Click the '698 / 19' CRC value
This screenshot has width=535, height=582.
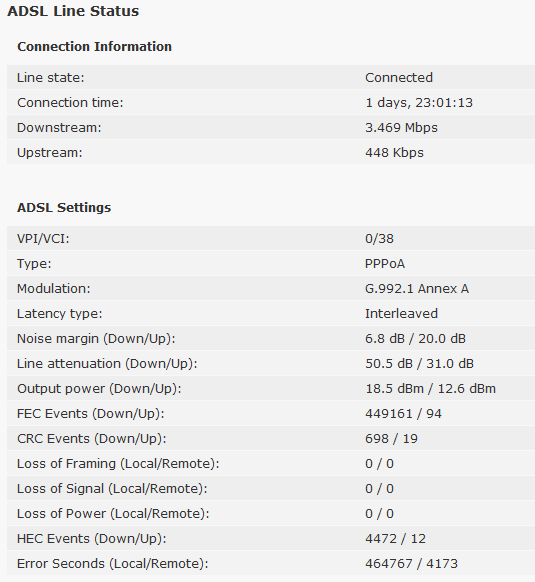pyautogui.click(x=391, y=439)
